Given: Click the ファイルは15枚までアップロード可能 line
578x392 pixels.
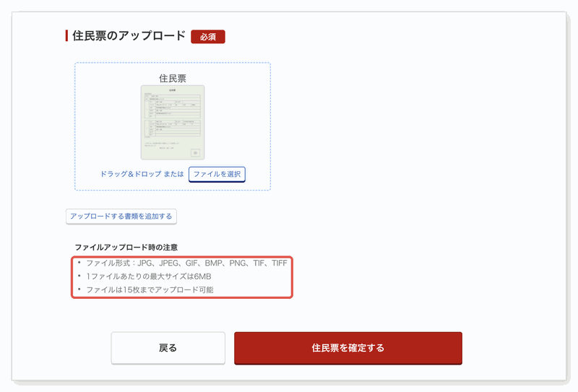Looking at the screenshot, I should click(x=150, y=289).
